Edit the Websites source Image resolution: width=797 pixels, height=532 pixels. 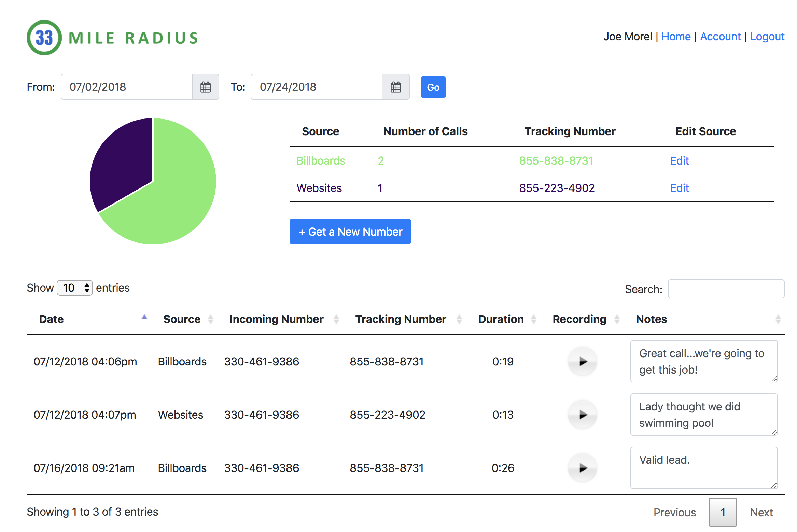(x=679, y=188)
